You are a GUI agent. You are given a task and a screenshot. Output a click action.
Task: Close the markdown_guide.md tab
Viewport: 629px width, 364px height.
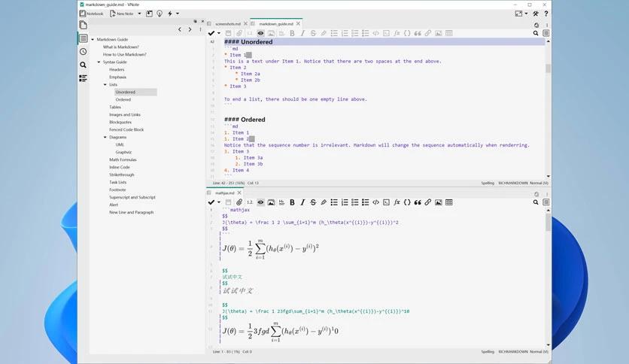[x=298, y=24]
